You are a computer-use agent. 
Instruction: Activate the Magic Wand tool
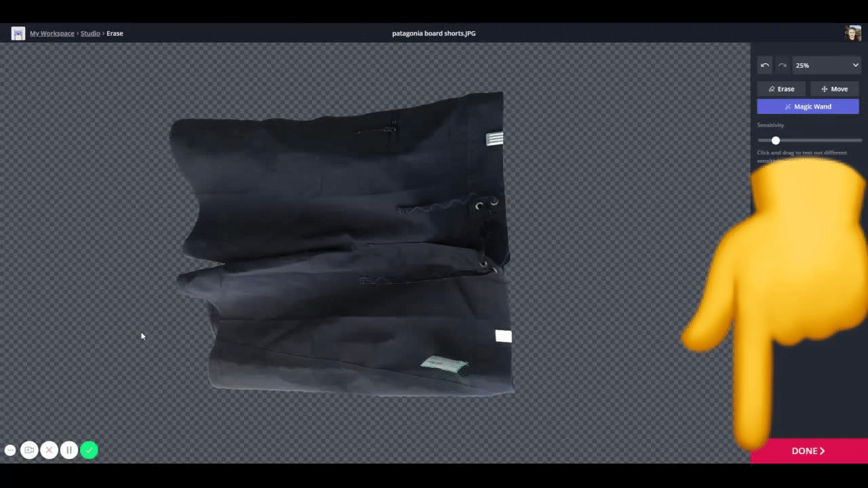[x=808, y=106]
